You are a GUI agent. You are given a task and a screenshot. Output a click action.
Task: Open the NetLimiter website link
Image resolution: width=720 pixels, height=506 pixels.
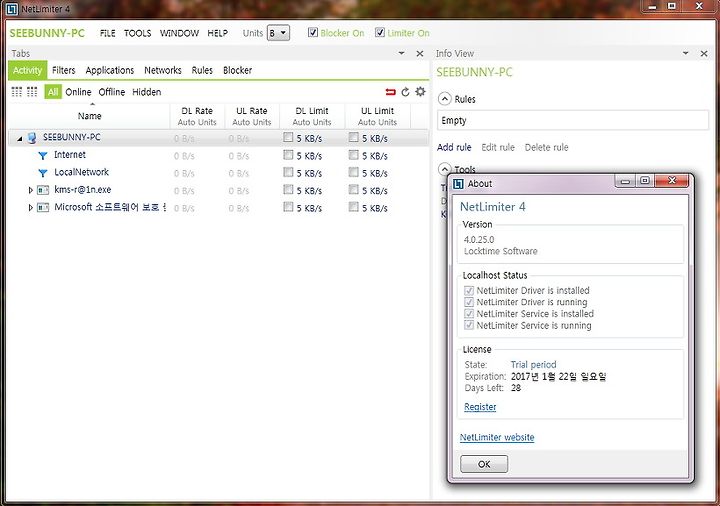click(x=497, y=437)
